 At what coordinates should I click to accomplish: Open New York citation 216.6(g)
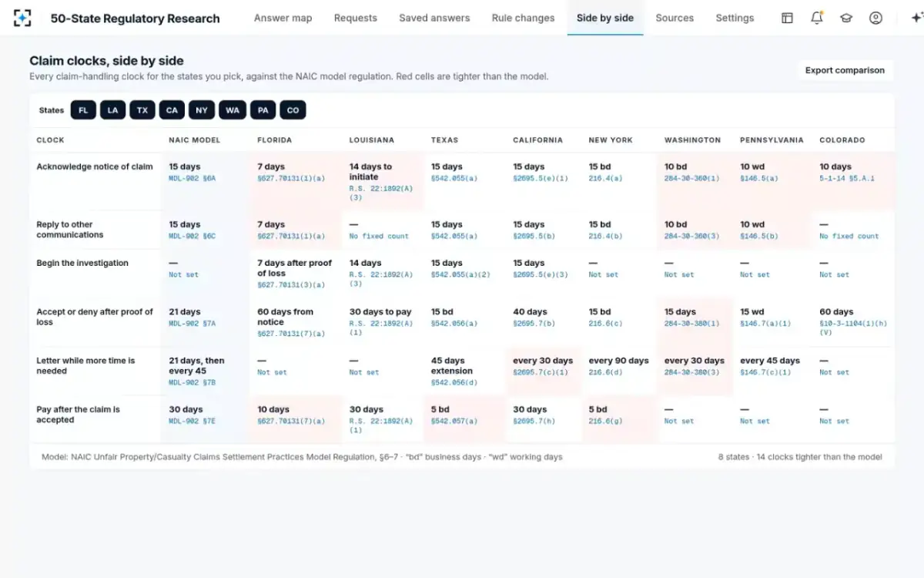tap(604, 421)
